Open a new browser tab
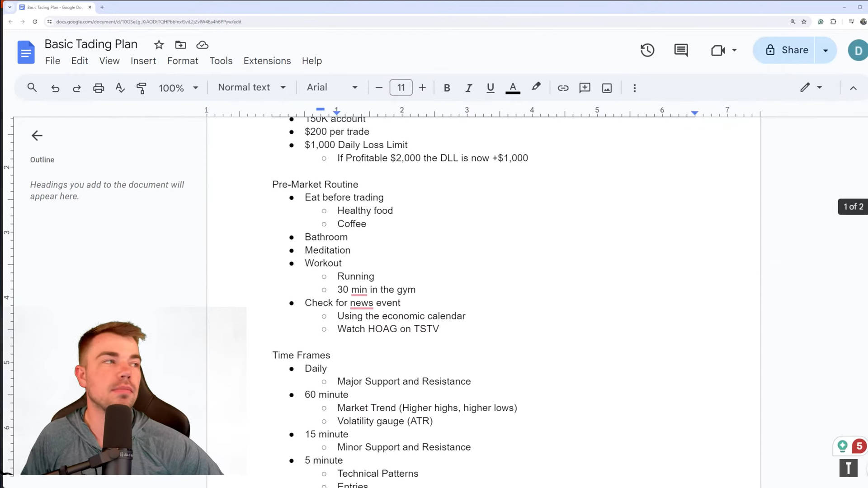The width and height of the screenshot is (868, 488). tap(102, 7)
